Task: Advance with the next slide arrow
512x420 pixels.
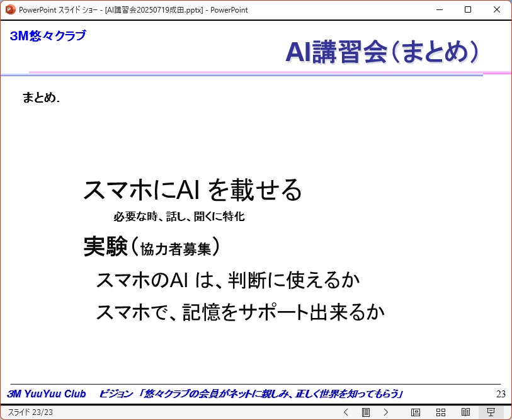Action: [x=386, y=412]
